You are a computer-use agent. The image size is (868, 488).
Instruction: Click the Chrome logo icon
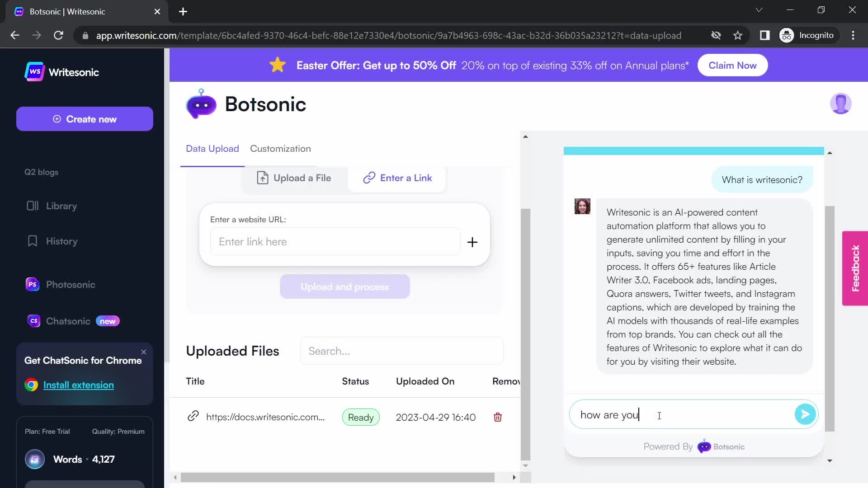click(31, 385)
